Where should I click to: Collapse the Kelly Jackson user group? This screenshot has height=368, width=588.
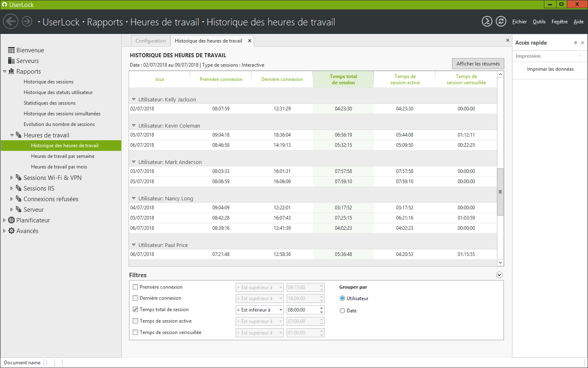point(134,99)
